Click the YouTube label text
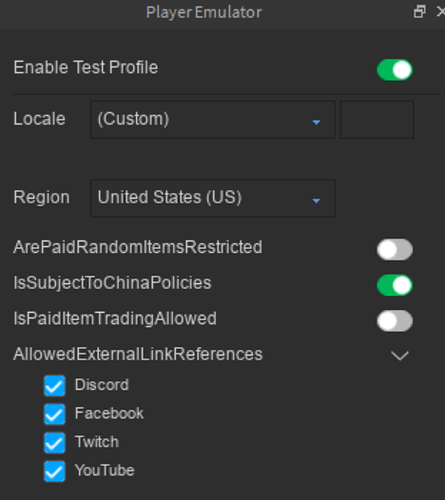The height and width of the screenshot is (500, 445). click(105, 470)
